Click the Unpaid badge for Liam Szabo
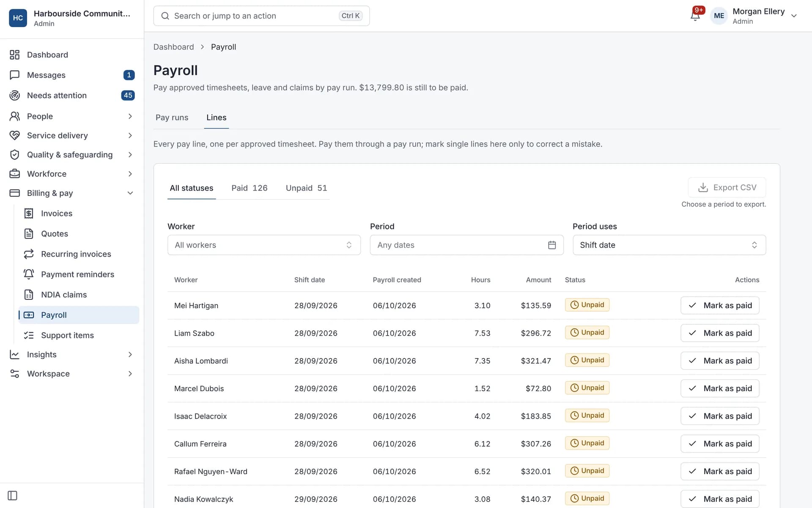This screenshot has height=508, width=812. tap(587, 333)
